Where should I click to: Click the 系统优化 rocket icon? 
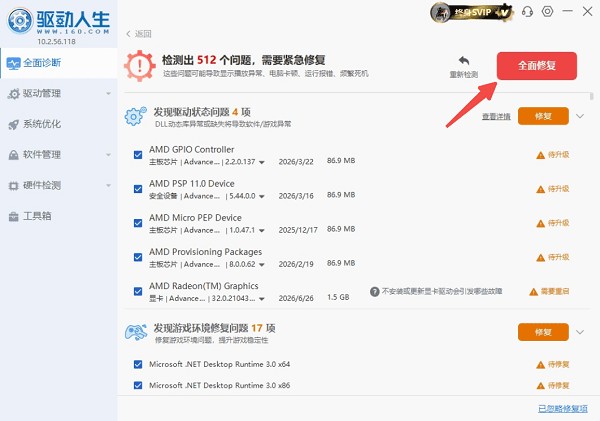[x=14, y=124]
